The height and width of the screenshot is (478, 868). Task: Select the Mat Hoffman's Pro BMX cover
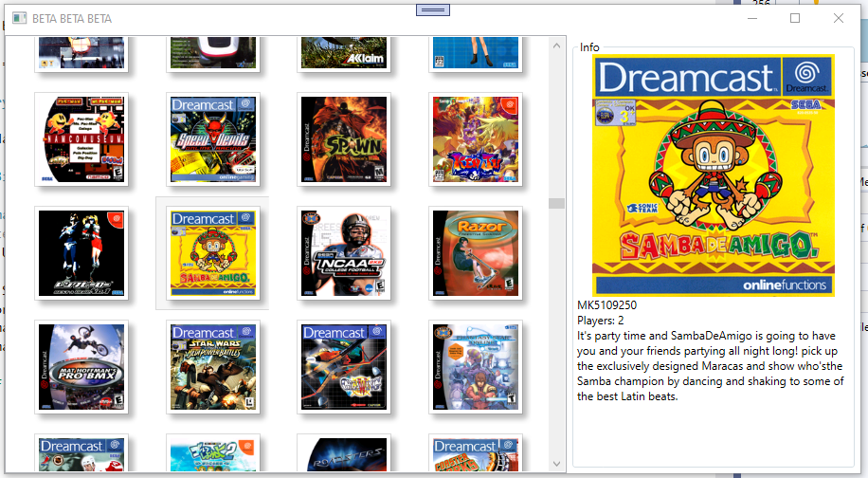pyautogui.click(x=81, y=367)
